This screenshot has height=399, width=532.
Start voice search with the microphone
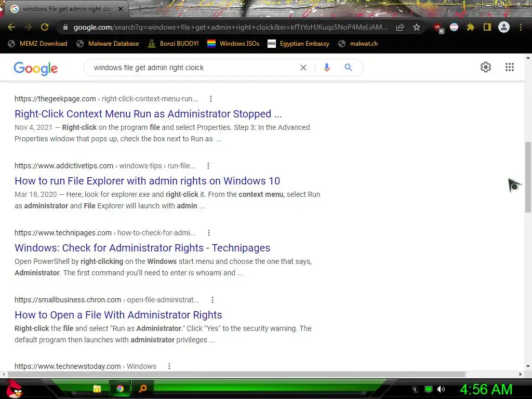click(327, 68)
